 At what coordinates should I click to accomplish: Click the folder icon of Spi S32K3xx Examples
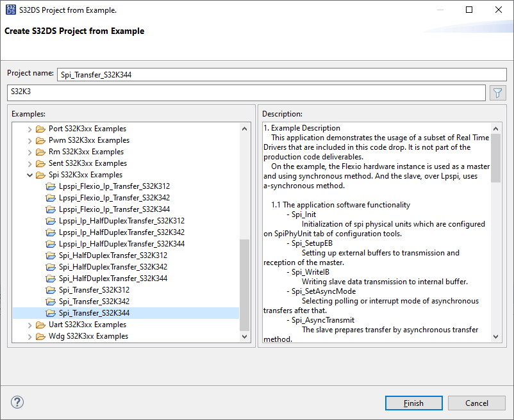[40, 174]
